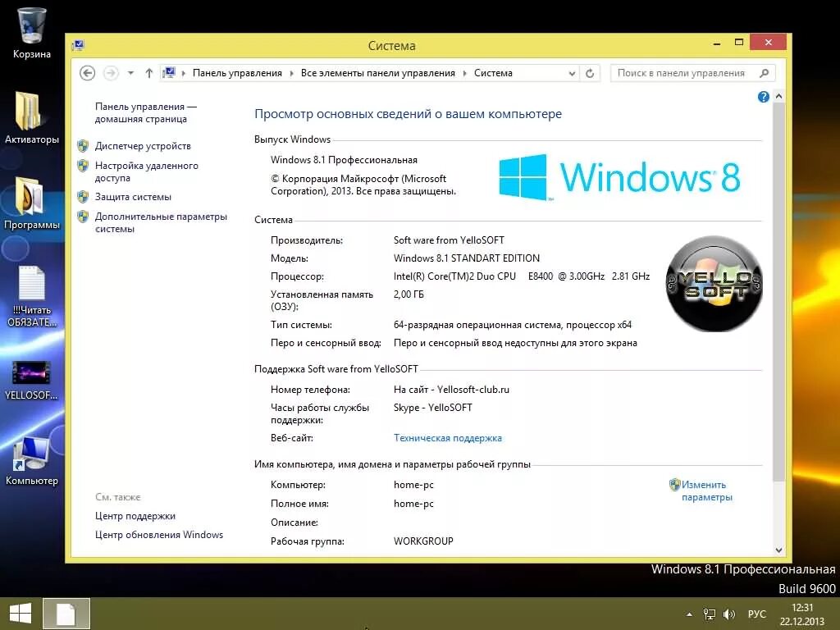
Task: Open the taskbar clock showing 12:31
Action: [x=802, y=614]
